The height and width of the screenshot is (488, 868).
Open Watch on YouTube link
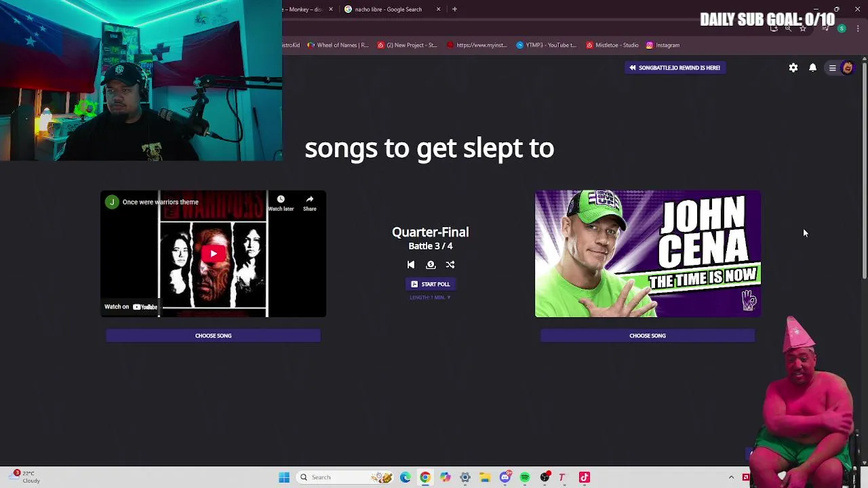tap(131, 307)
